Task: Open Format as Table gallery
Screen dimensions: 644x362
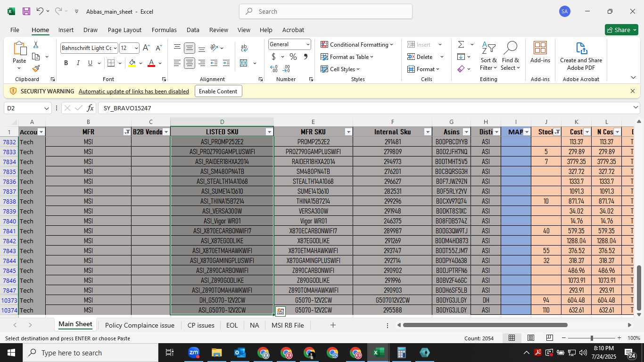Action: pyautogui.click(x=347, y=57)
